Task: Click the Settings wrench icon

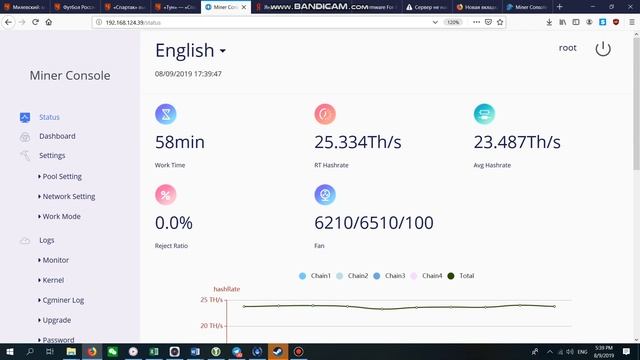Action: [x=25, y=156]
